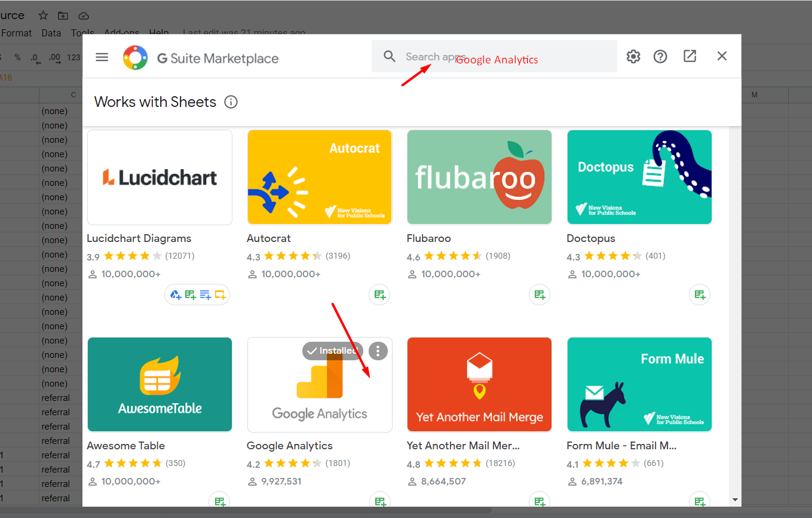Click Lucidchart works-with icons badge
Image resolution: width=812 pixels, height=518 pixels.
(x=197, y=295)
